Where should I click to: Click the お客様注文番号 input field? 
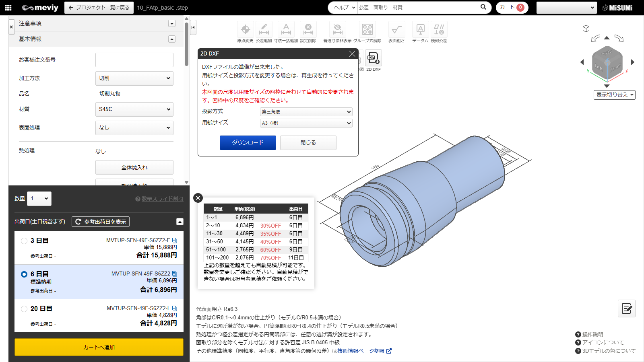coord(134,60)
